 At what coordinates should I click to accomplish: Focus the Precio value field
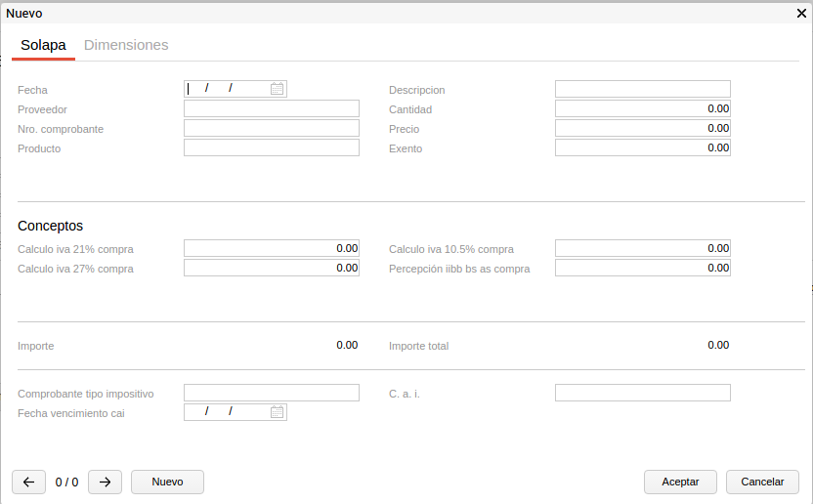point(642,128)
